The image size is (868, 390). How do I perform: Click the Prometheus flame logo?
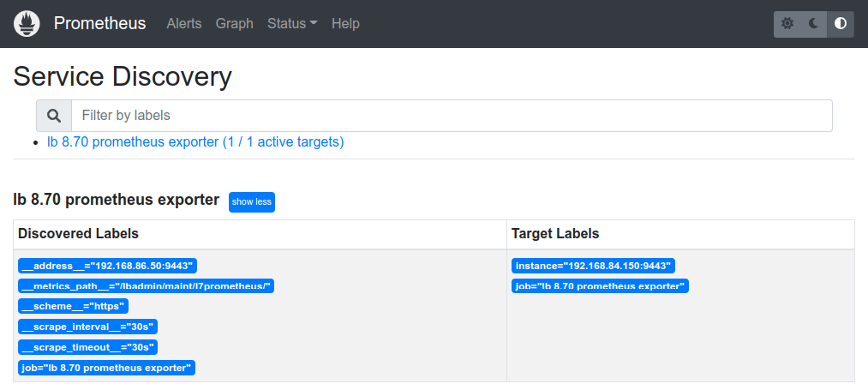click(x=27, y=24)
